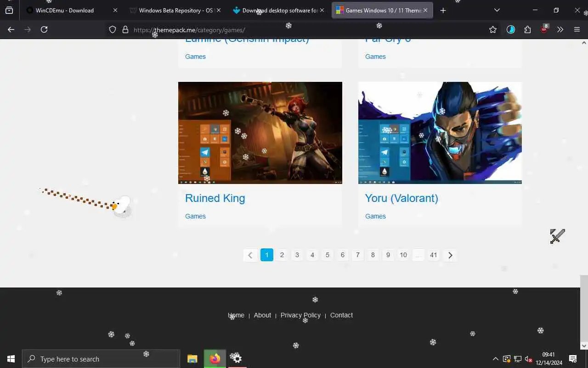
Task: Go to pagination page 3
Action: 297,255
